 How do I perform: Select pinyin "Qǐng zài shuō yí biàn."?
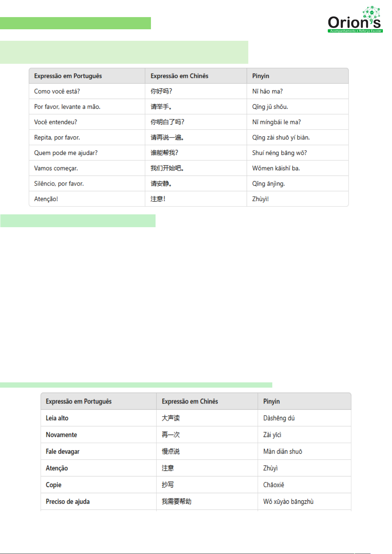pyautogui.click(x=281, y=137)
